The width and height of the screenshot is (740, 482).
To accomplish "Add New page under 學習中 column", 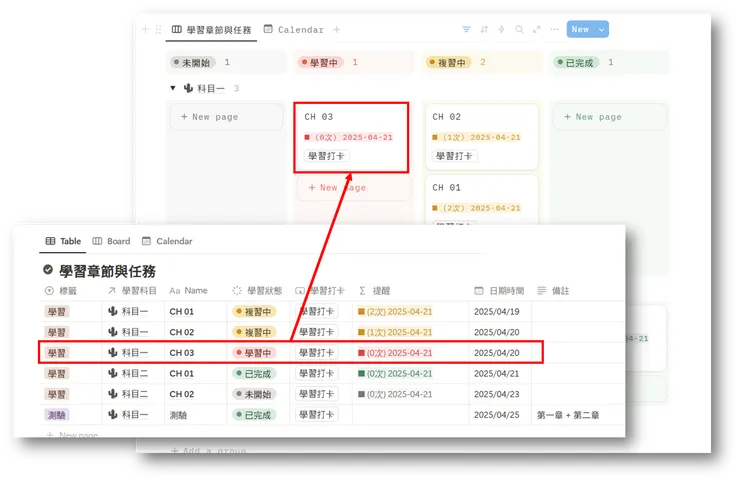I will [354, 187].
